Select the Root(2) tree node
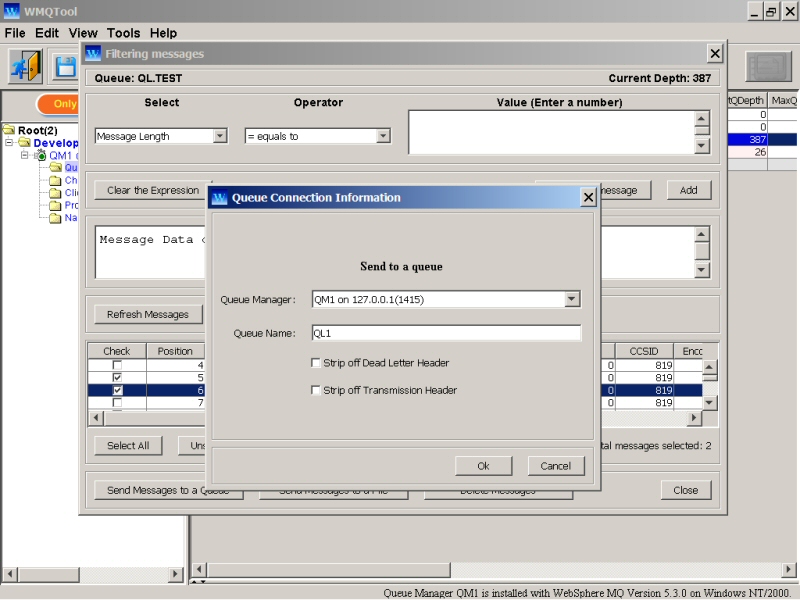This screenshot has width=800, height=600. pyautogui.click(x=38, y=130)
